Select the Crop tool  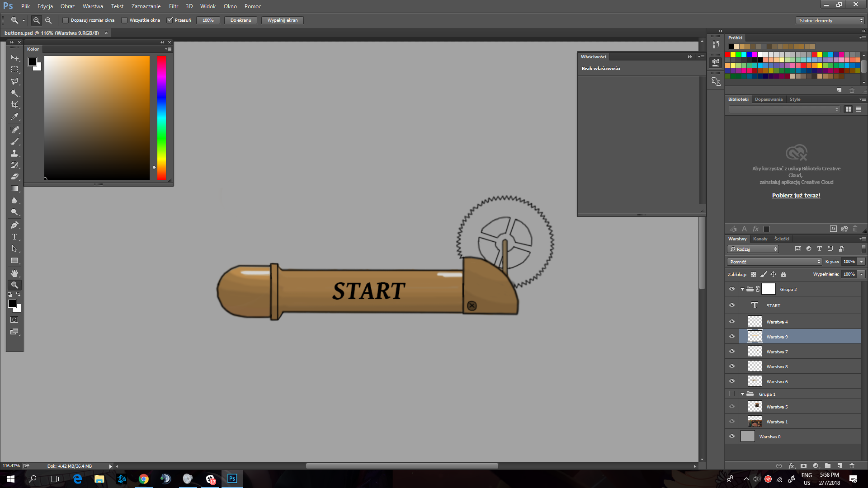(14, 105)
